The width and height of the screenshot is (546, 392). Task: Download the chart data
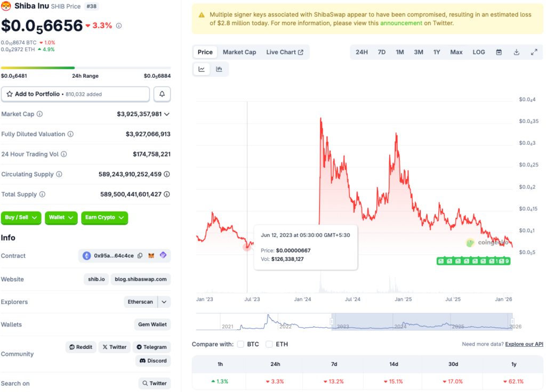516,52
